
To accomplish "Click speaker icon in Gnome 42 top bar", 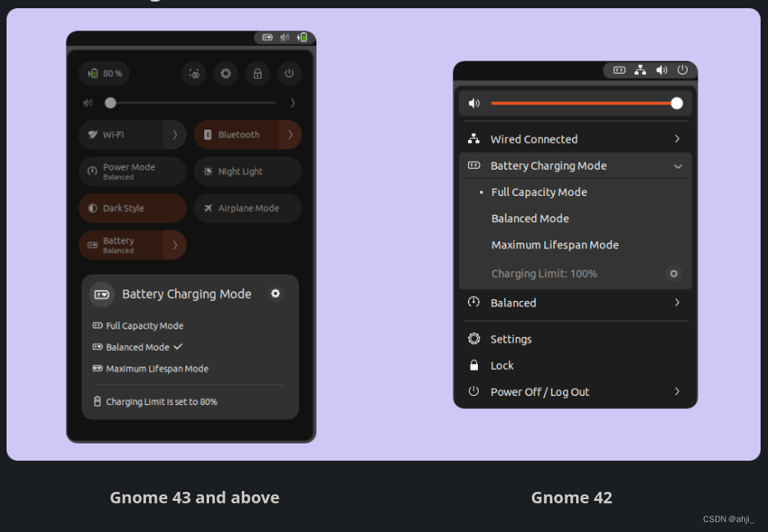I will pos(661,70).
